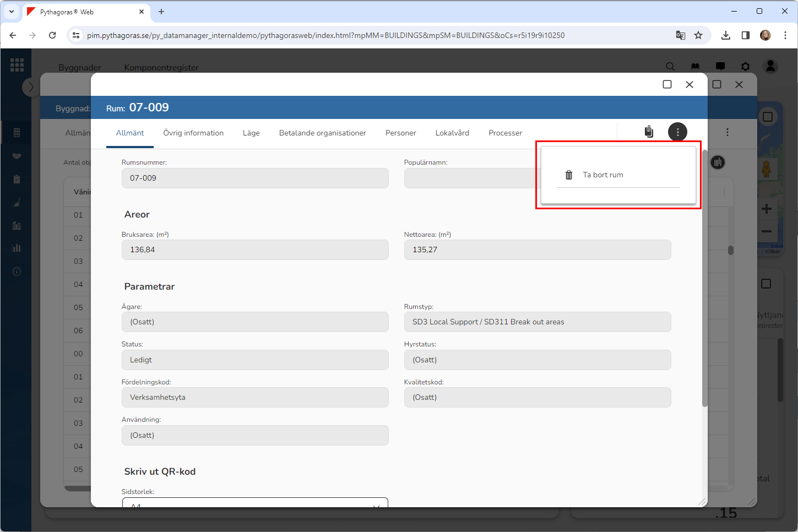Screen dimensions: 798x532
Task: Select the Lokalvård tab
Action: 452,133
